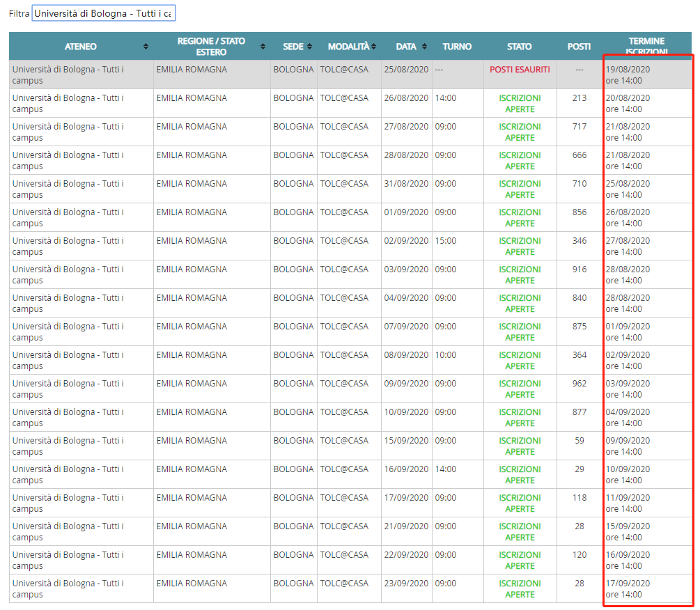Click the Filtra input field
The image size is (700, 610).
tap(104, 13)
